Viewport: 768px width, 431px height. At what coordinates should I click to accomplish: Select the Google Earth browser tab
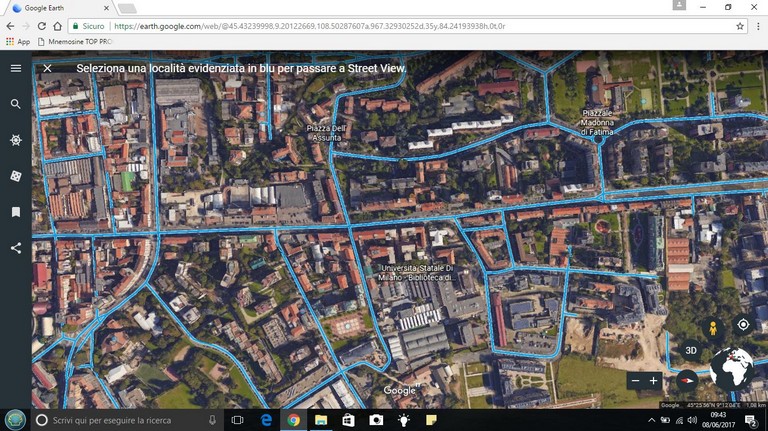[x=61, y=8]
